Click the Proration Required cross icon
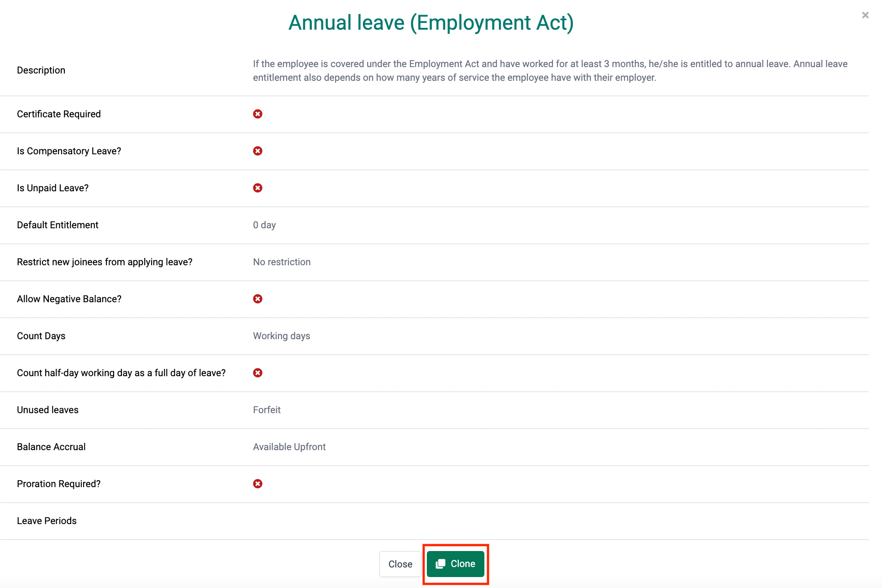Viewport: 882px width, 588px height. pos(257,484)
